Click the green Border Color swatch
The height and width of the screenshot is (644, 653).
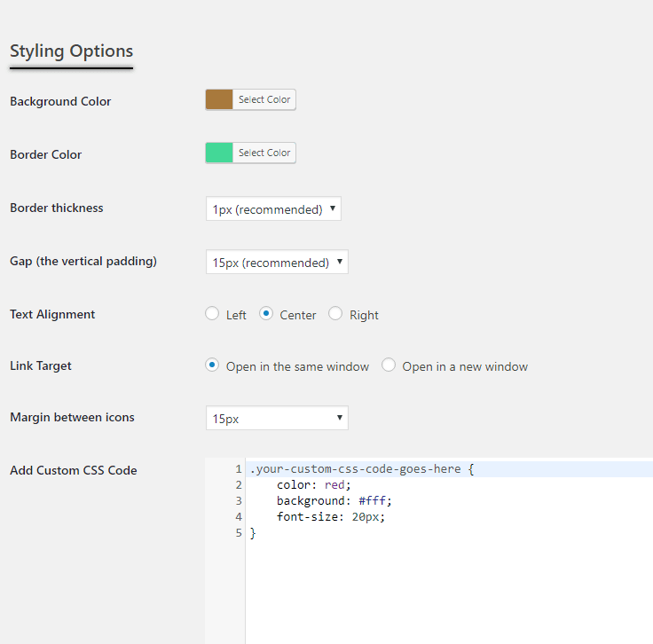pyautogui.click(x=219, y=153)
